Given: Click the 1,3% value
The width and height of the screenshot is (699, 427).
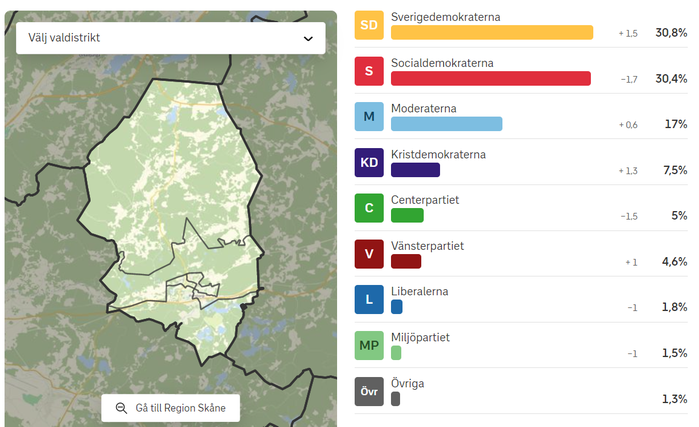Looking at the screenshot, I should click(x=674, y=398).
